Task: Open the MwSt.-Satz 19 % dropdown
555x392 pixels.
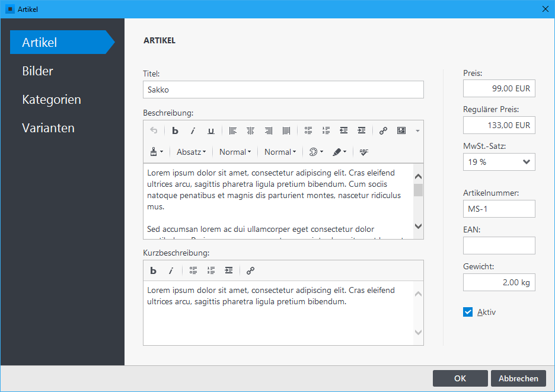Action: (499, 162)
